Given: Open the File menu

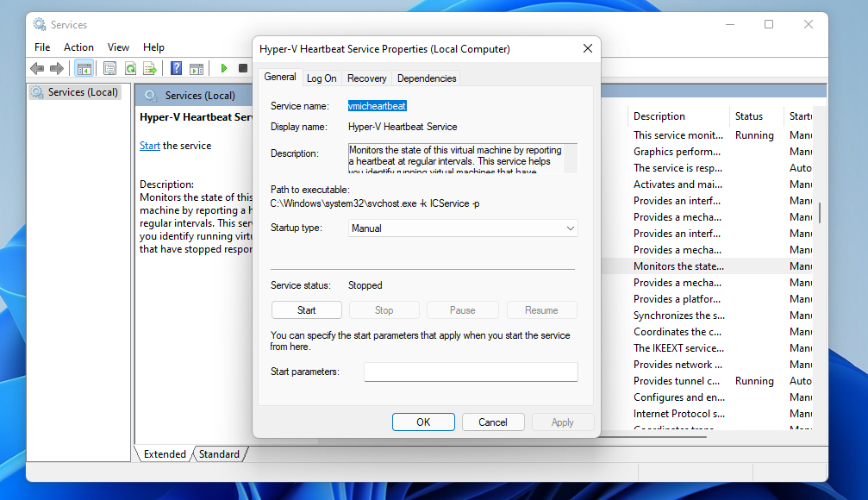Looking at the screenshot, I should point(42,47).
